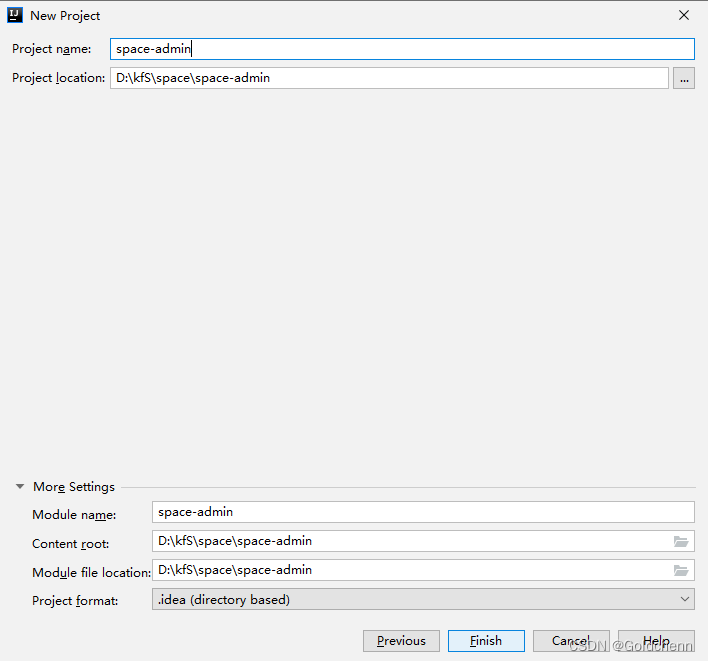The width and height of the screenshot is (708, 661).
Task: Open folder browser for Module file location
Action: pos(681,570)
